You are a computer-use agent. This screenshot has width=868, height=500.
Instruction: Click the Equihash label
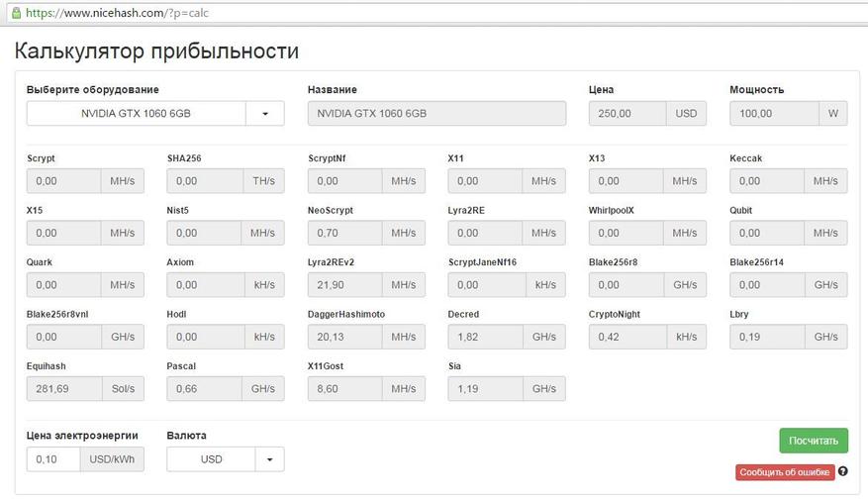point(46,366)
